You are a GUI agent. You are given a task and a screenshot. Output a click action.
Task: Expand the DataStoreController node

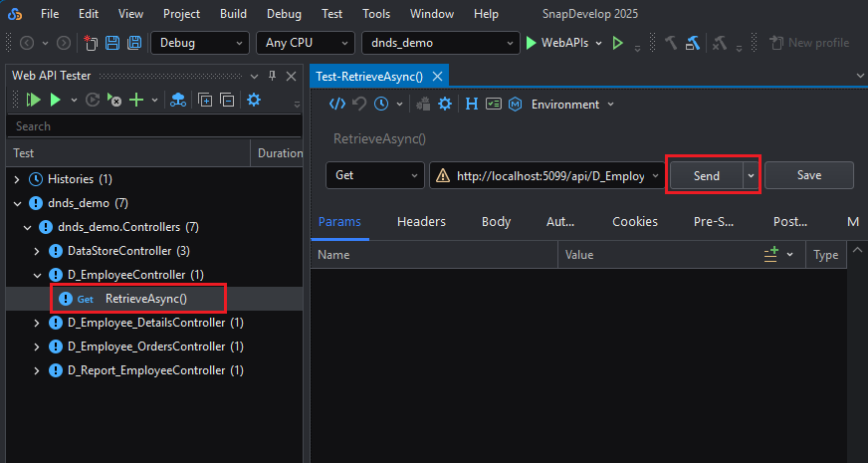(37, 251)
